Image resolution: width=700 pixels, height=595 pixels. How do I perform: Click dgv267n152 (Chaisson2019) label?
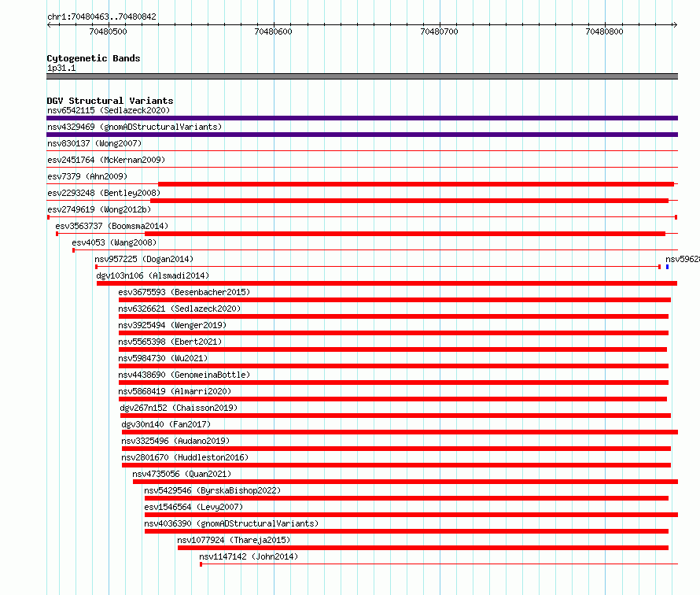(x=179, y=408)
